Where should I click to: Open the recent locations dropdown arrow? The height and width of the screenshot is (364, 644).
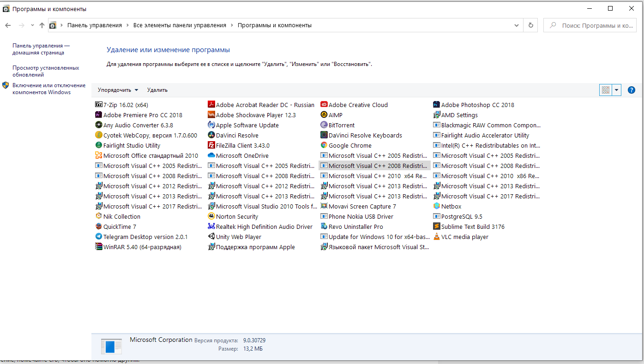pos(32,25)
